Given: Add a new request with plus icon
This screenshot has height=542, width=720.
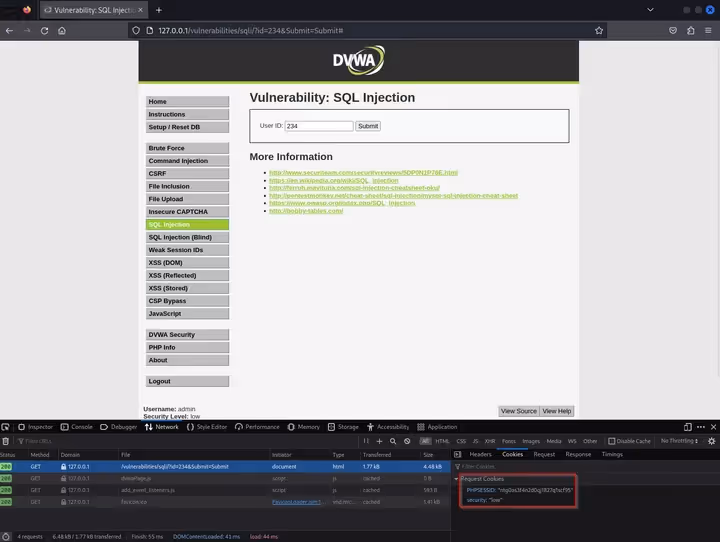Looking at the screenshot, I should click(x=379, y=441).
